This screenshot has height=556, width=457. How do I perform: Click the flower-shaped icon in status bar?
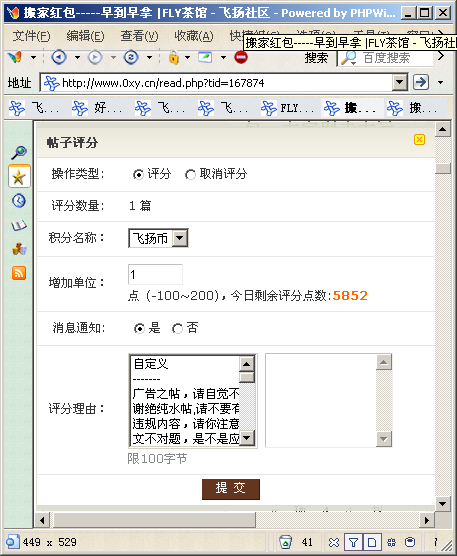[x=391, y=542]
